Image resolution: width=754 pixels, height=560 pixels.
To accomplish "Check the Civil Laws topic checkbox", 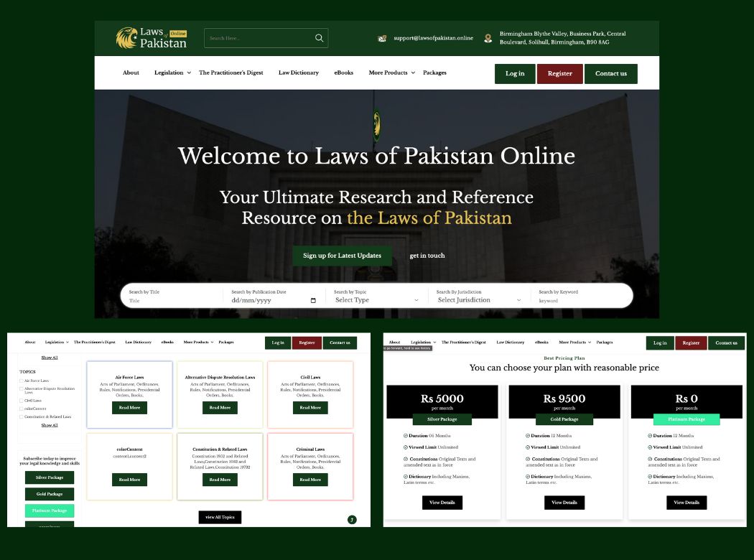I will (x=21, y=401).
